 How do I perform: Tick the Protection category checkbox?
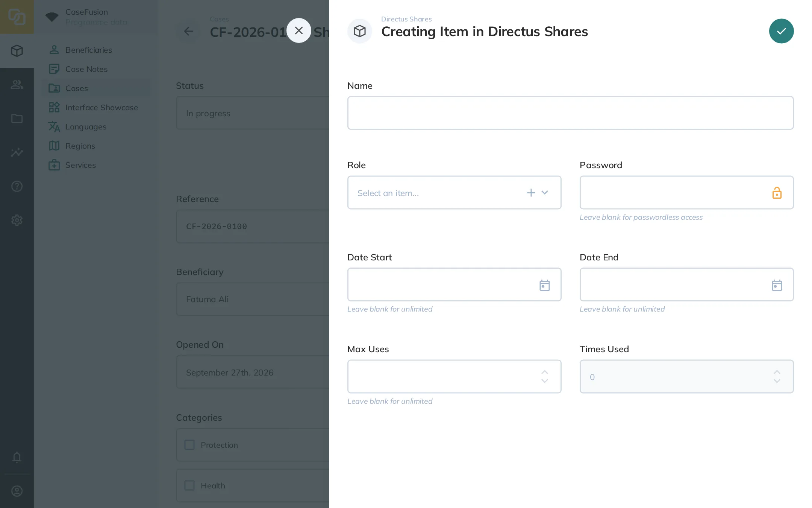(189, 445)
